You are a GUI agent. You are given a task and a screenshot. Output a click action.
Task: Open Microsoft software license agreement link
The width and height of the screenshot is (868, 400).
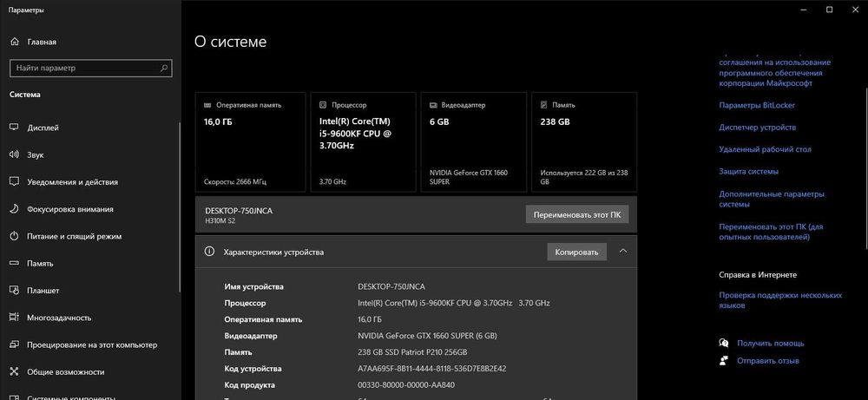click(774, 73)
